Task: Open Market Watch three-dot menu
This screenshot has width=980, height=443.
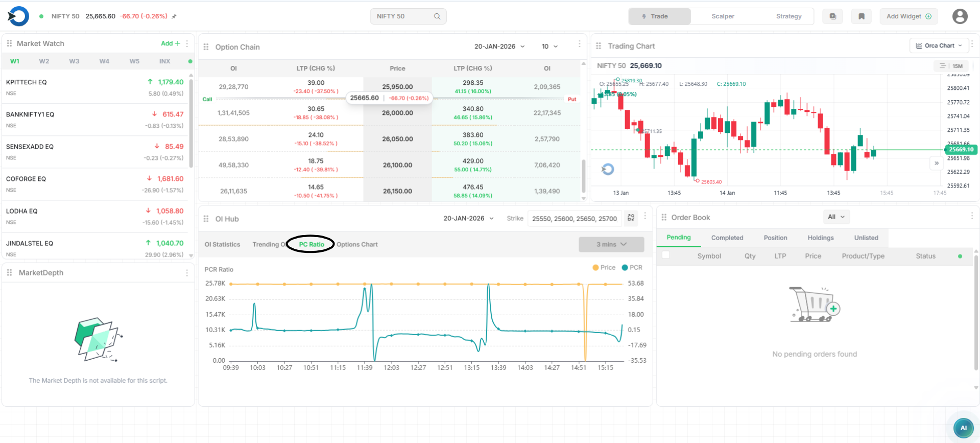Action: [x=187, y=43]
